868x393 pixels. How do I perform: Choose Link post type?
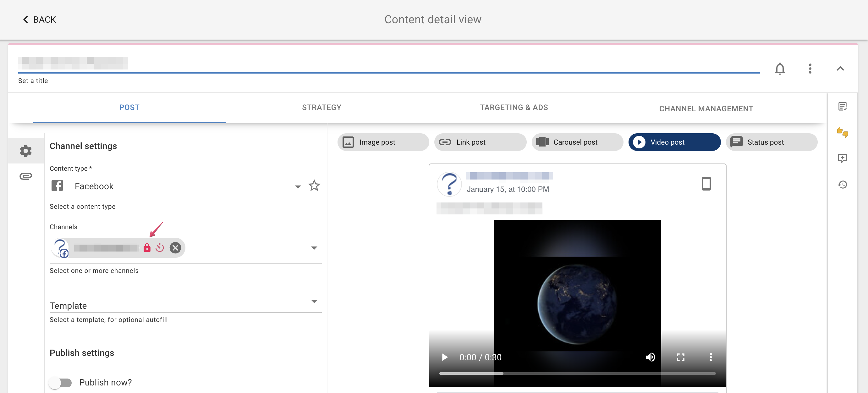tap(480, 142)
